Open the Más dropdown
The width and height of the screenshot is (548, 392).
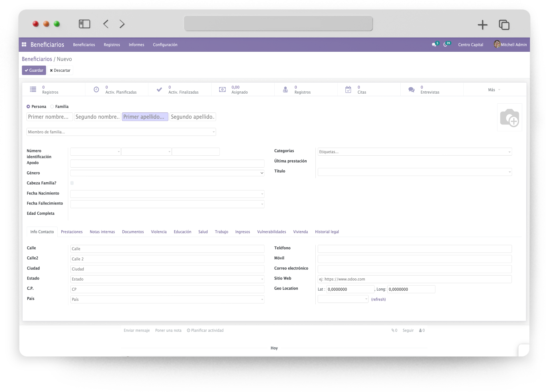[494, 90]
